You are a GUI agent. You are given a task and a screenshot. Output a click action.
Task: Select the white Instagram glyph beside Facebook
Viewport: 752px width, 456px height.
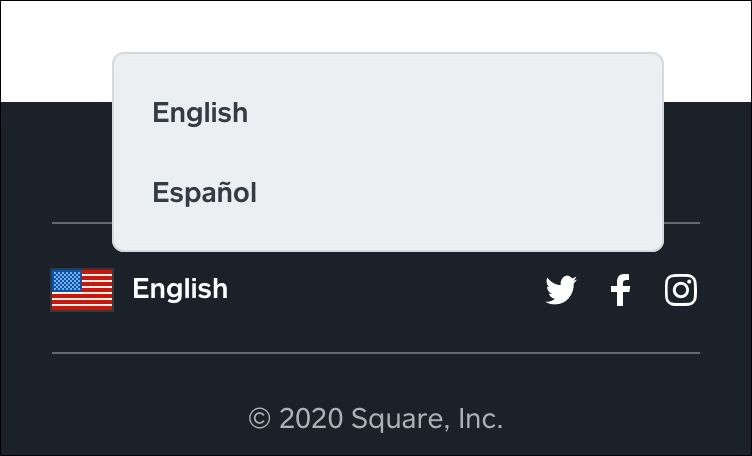pos(681,290)
